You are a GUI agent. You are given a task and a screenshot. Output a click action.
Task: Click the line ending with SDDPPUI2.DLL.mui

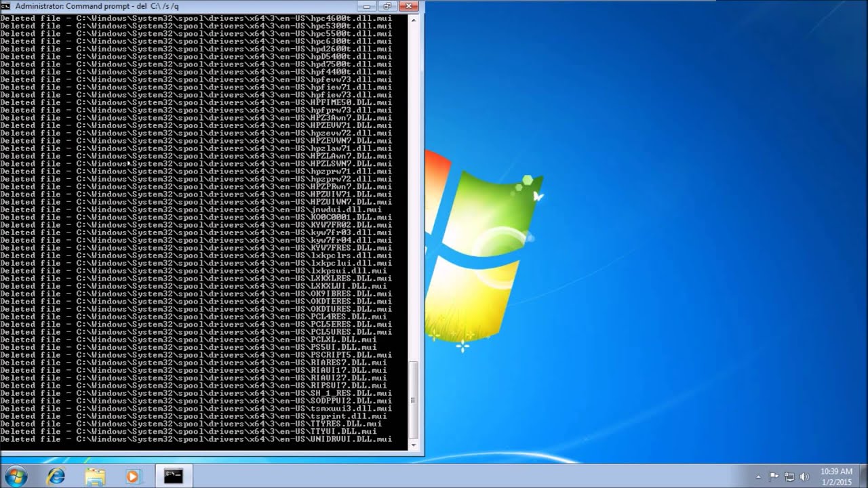[196, 401]
